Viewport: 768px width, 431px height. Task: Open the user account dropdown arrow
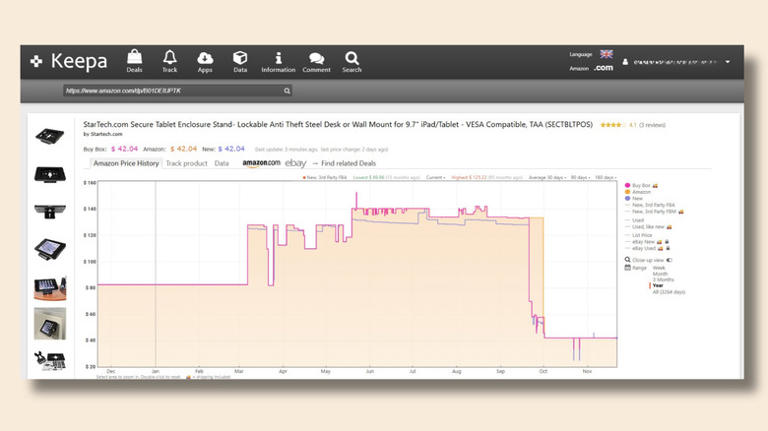(728, 62)
